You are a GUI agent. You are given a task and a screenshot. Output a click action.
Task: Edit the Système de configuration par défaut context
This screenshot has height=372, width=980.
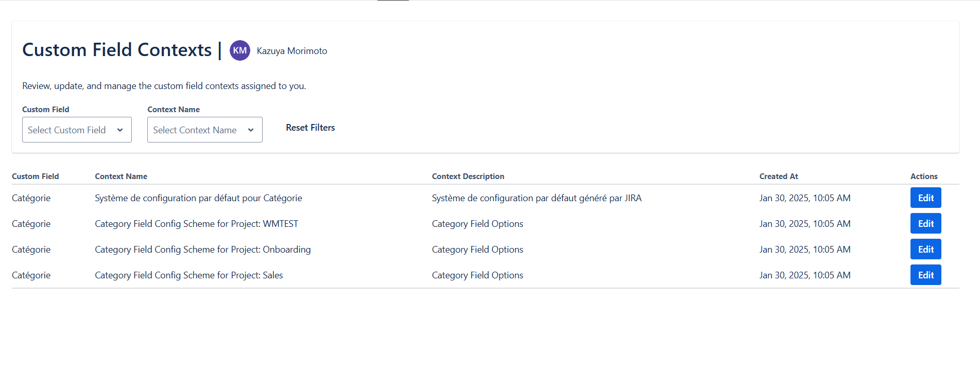925,198
